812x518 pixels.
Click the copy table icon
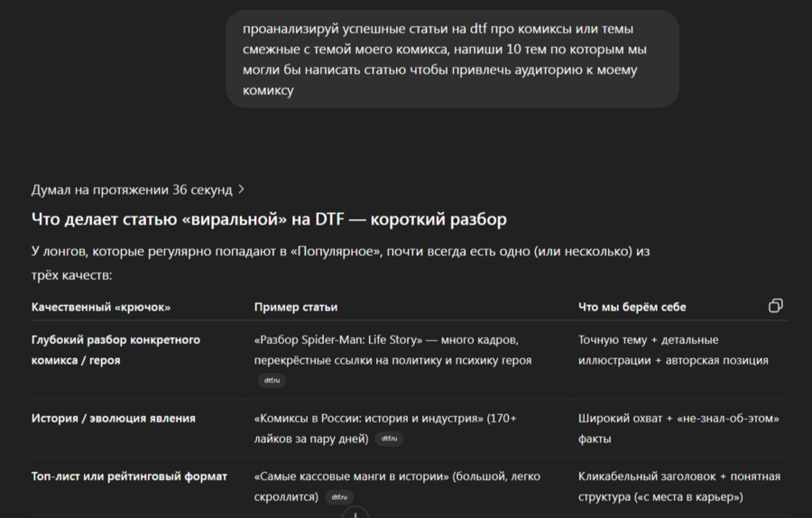[775, 306]
